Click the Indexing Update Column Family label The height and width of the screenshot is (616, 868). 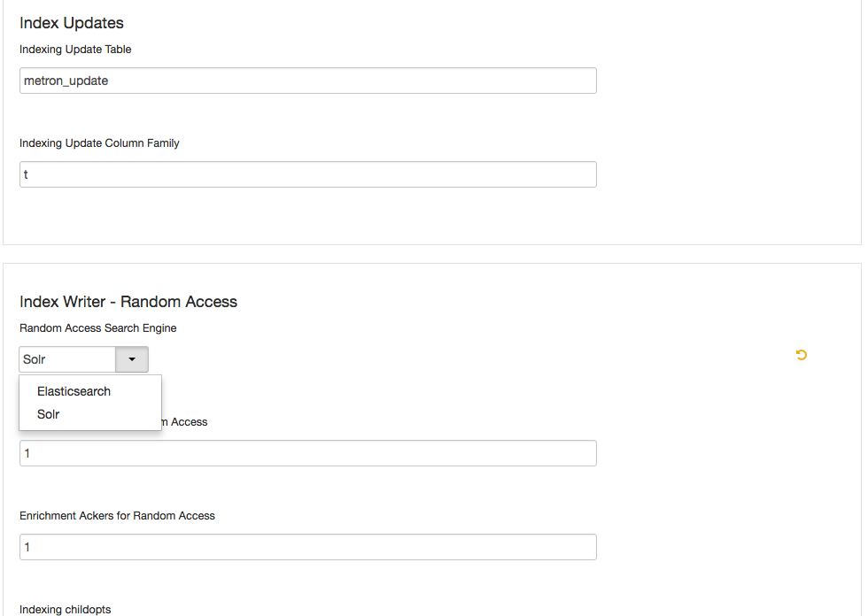[99, 143]
